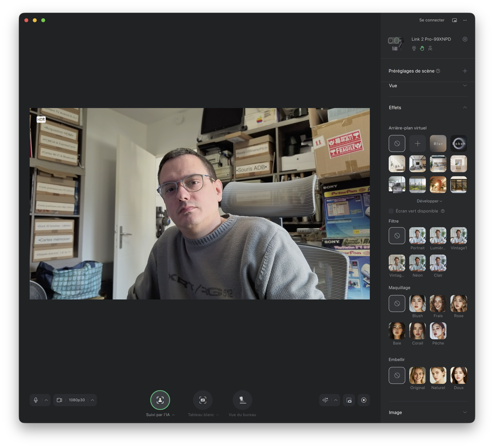Click Se connecter link

432,20
